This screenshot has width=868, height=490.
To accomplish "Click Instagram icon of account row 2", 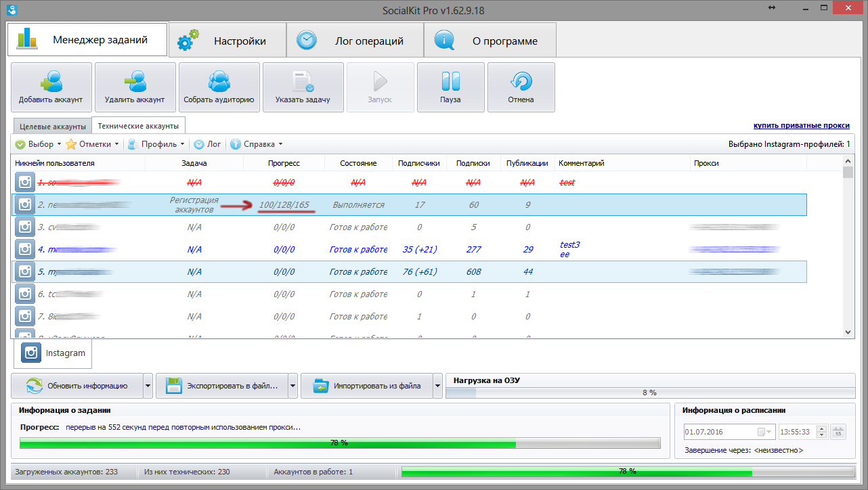I will tap(25, 204).
